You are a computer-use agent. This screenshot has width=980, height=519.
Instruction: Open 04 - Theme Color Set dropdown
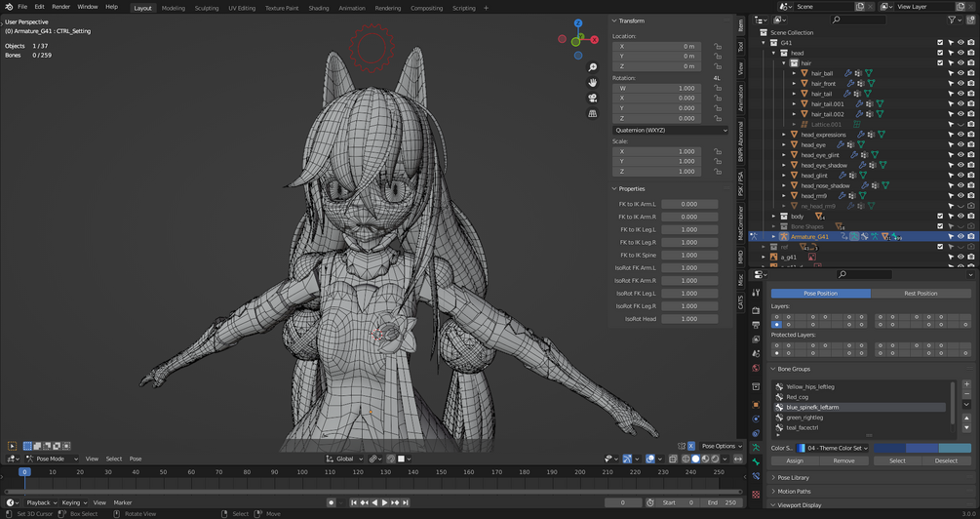(x=833, y=448)
